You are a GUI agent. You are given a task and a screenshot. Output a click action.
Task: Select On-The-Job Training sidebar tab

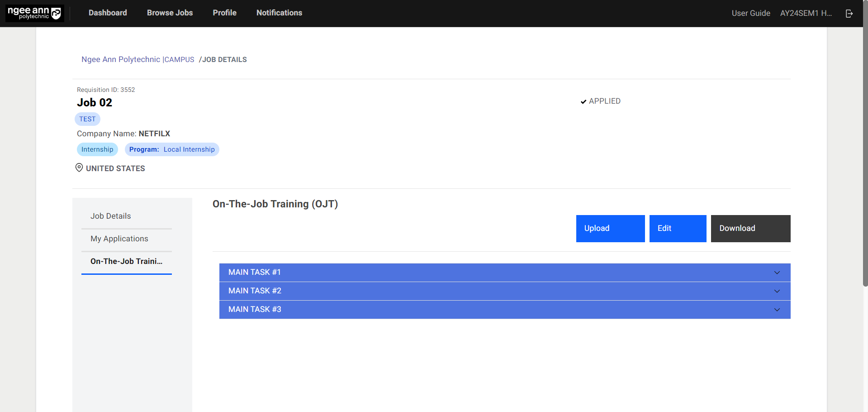(126, 261)
